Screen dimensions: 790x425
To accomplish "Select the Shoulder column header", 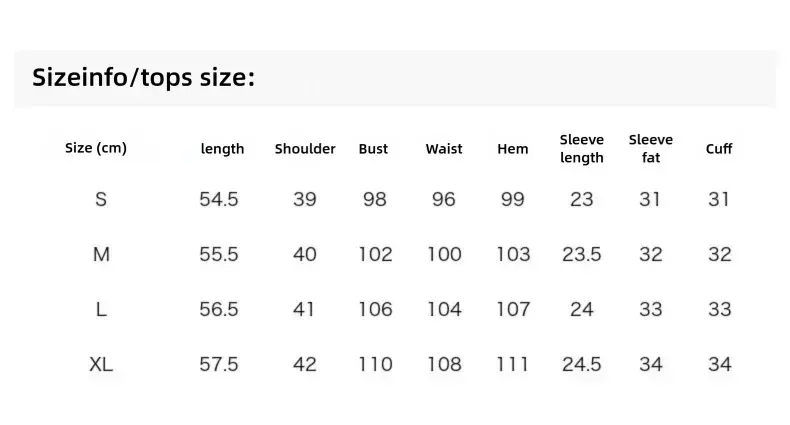I will coord(305,149).
